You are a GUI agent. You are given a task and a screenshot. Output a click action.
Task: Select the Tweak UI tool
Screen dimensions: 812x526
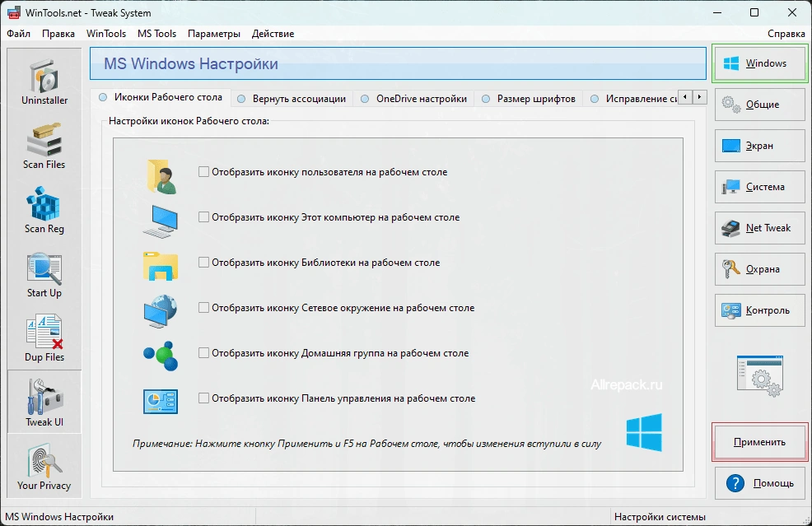click(x=44, y=402)
